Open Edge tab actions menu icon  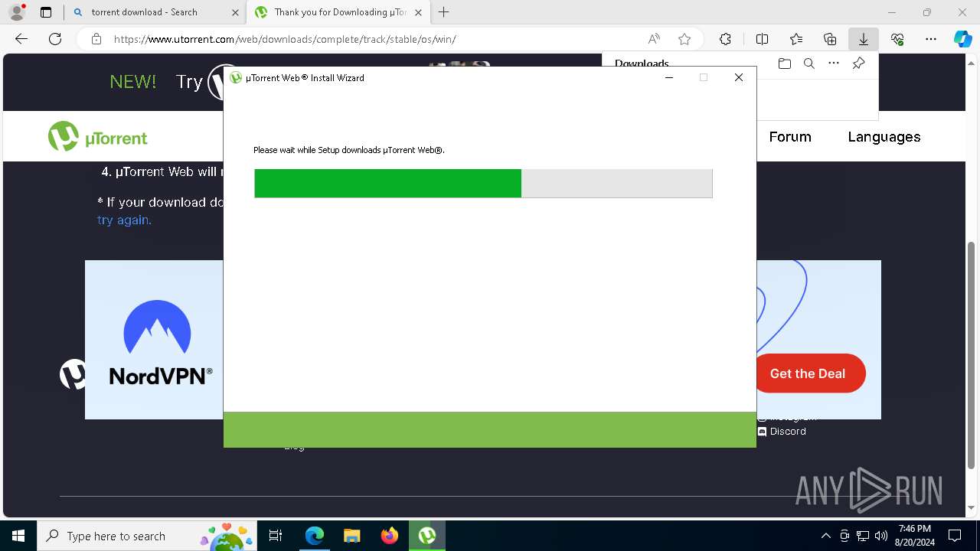[46, 12]
